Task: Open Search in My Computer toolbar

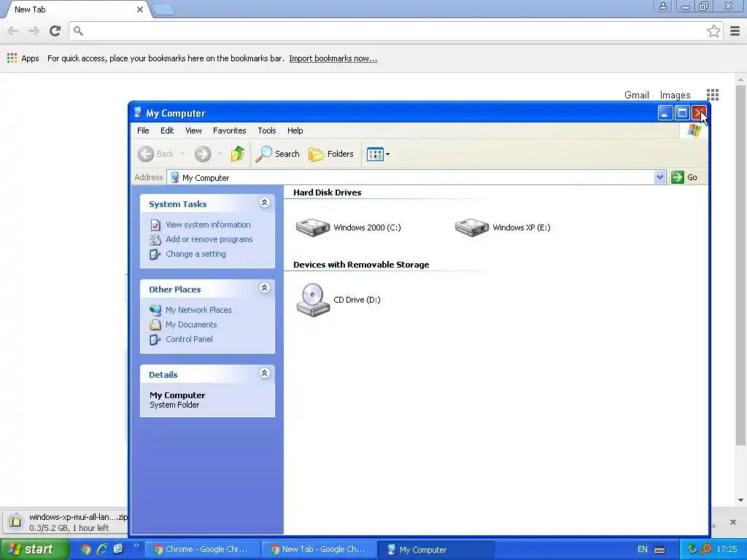Action: [x=277, y=154]
